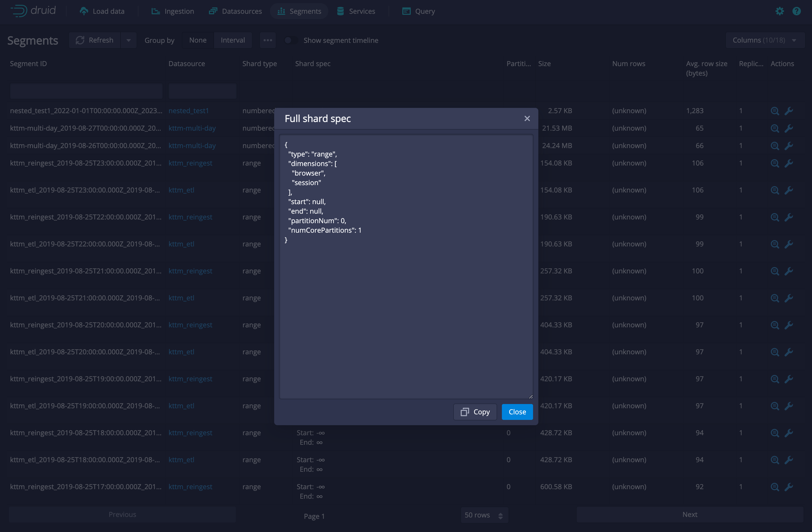
Task: Toggle Show segment timeline switch
Action: pos(291,40)
